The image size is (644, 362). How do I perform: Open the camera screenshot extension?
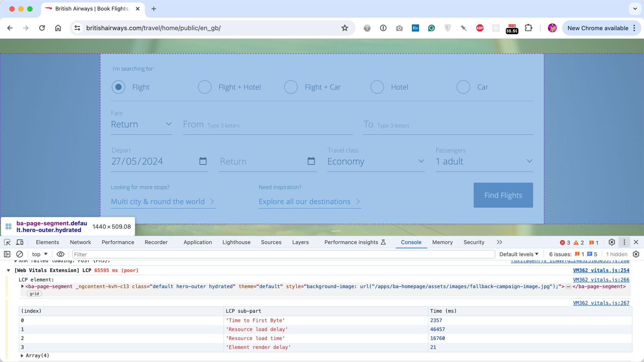[x=399, y=28]
